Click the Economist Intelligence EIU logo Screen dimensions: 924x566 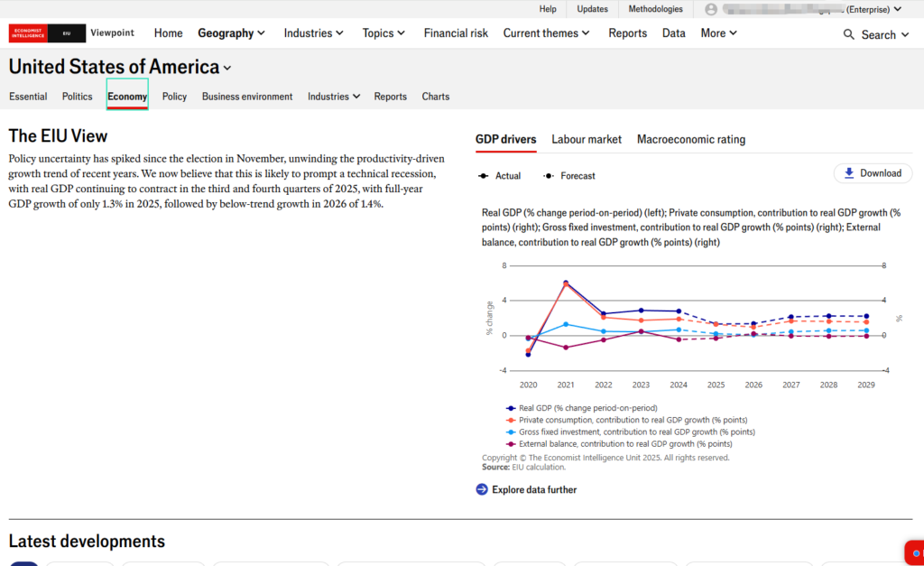(x=47, y=33)
